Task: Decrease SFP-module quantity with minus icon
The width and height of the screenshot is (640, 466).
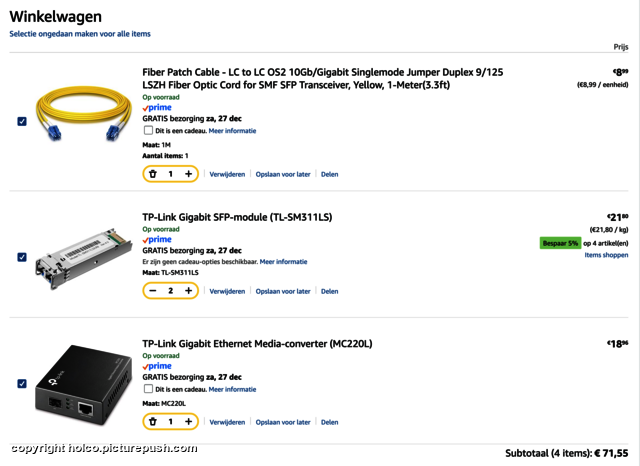Action: pyautogui.click(x=153, y=291)
